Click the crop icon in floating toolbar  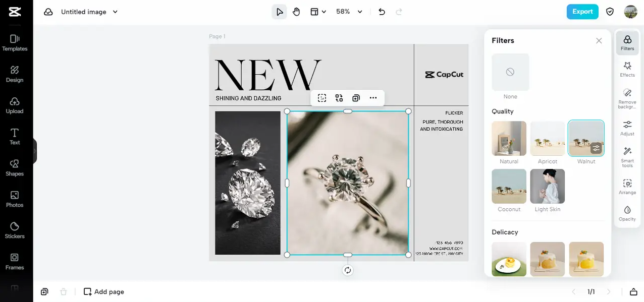pyautogui.click(x=322, y=98)
